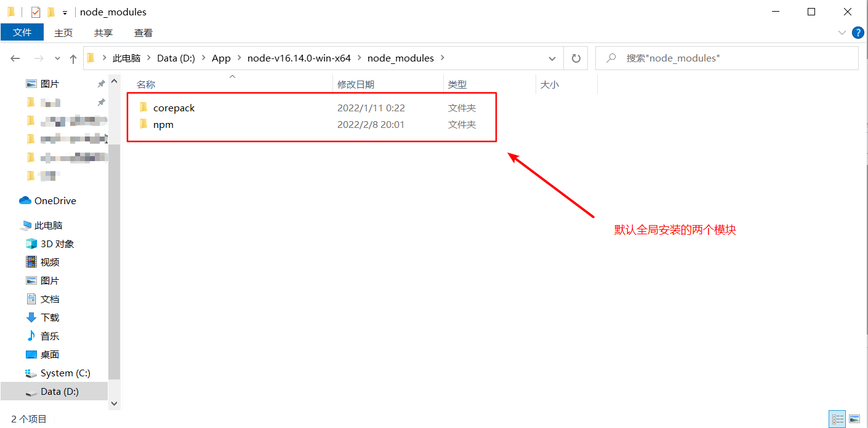Select the corepack folder
The width and height of the screenshot is (868, 428).
174,108
